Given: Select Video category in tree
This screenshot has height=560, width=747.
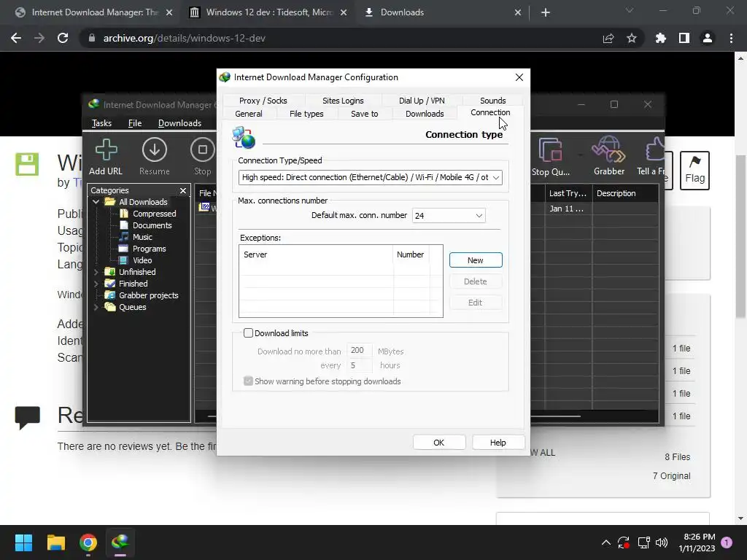Looking at the screenshot, I should click(142, 260).
